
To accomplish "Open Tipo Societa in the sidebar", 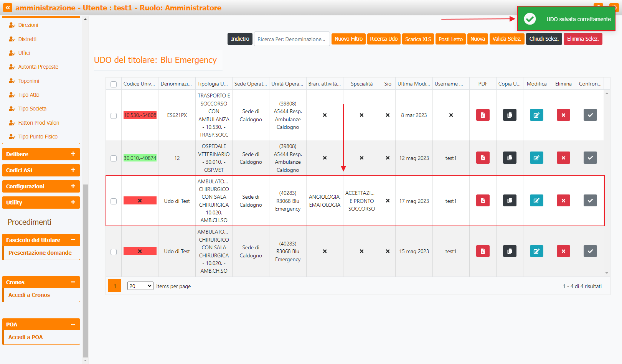I will (x=32, y=109).
